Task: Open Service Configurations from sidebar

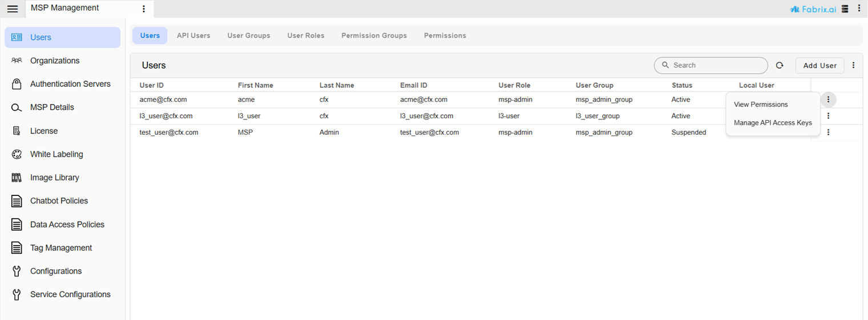Action: tap(63, 295)
